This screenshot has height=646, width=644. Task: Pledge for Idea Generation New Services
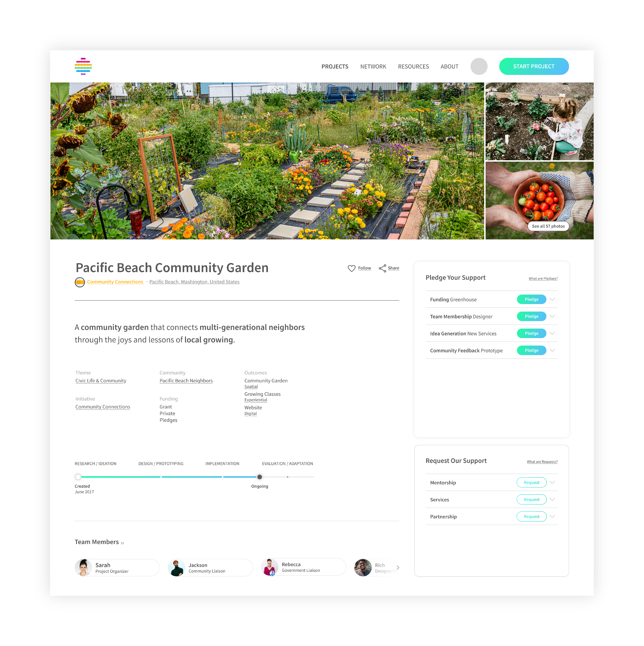[x=531, y=333]
